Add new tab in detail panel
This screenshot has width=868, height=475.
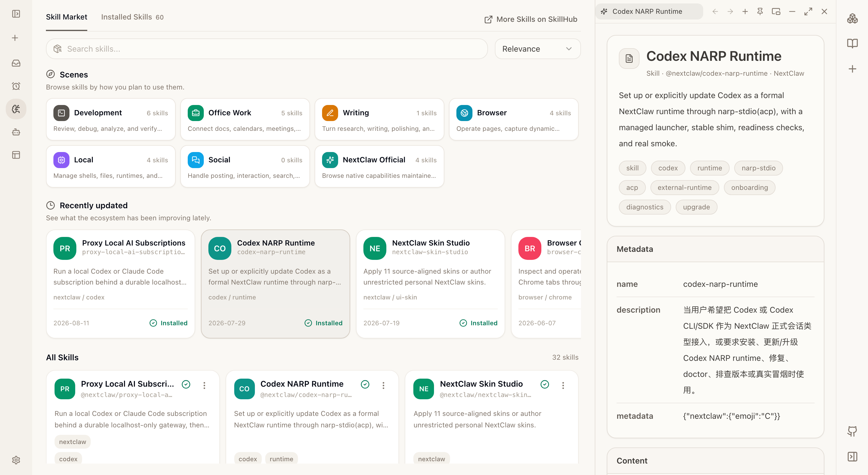click(745, 11)
